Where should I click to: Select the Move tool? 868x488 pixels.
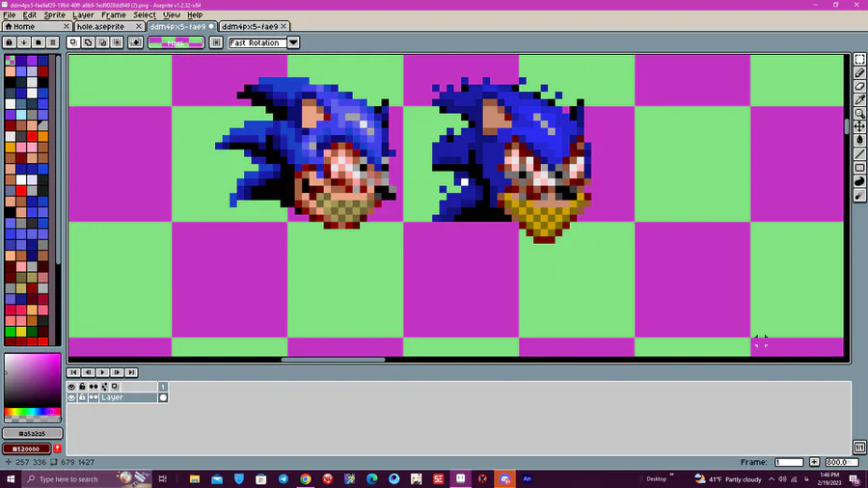(859, 126)
